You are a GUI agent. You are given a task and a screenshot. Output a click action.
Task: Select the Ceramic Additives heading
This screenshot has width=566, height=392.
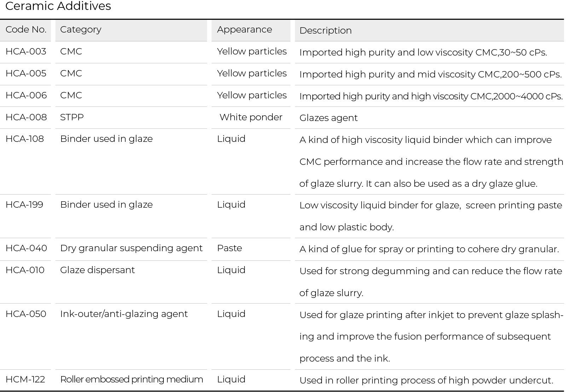coord(58,6)
